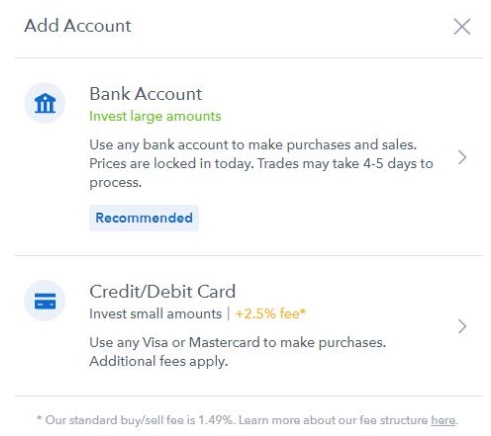Click the bank building icon
491x436 pixels.
45,103
